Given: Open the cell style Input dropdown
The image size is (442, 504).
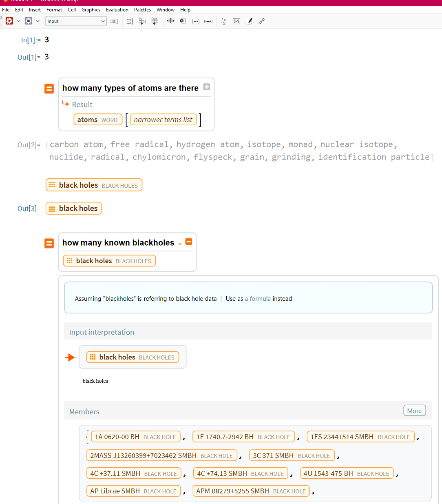Looking at the screenshot, I should pos(76,21).
